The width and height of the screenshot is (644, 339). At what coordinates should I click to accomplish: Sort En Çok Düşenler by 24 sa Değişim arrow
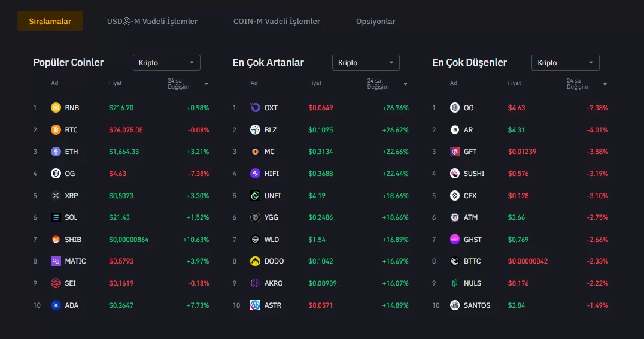pyautogui.click(x=605, y=84)
